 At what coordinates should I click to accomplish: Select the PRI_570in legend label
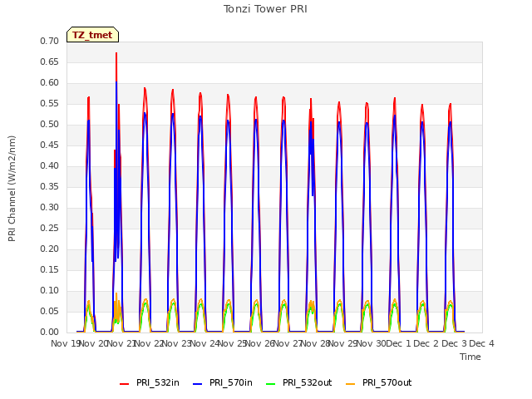231,382
